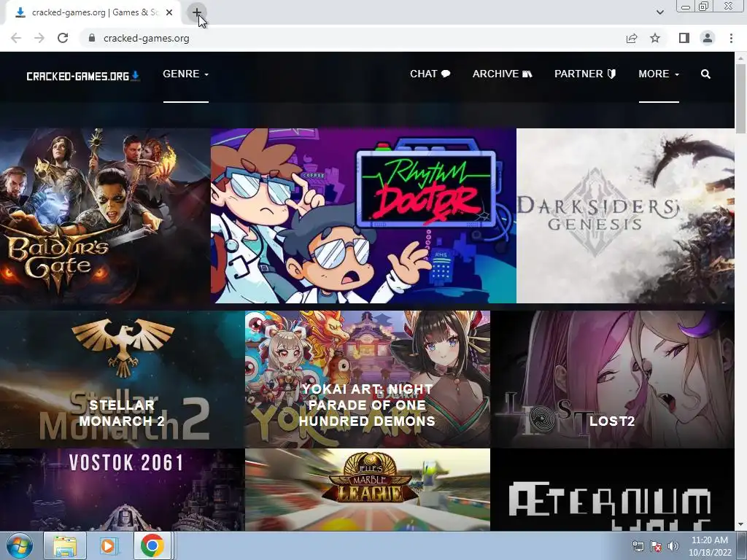Reload the current page
Image resolution: width=747 pixels, height=560 pixels.
(x=63, y=38)
